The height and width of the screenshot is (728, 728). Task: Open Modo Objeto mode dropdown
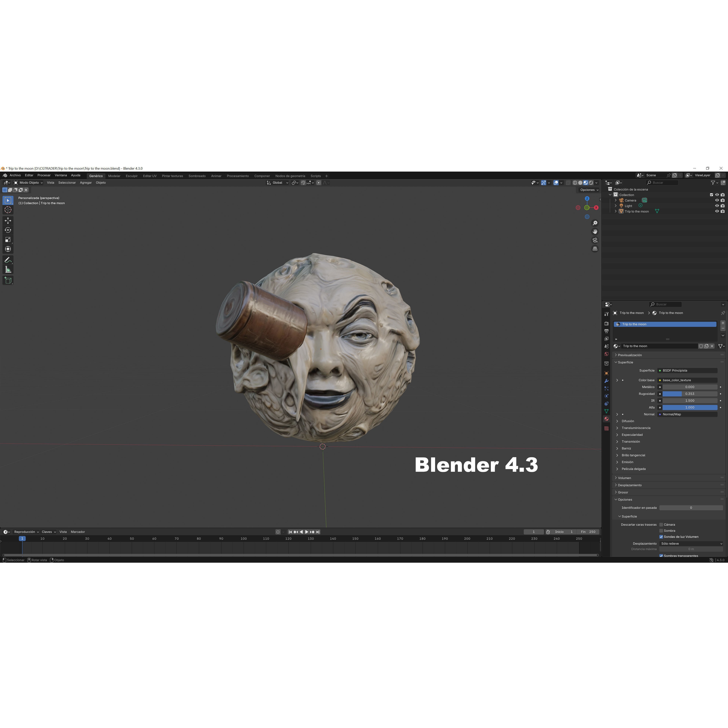tap(28, 183)
